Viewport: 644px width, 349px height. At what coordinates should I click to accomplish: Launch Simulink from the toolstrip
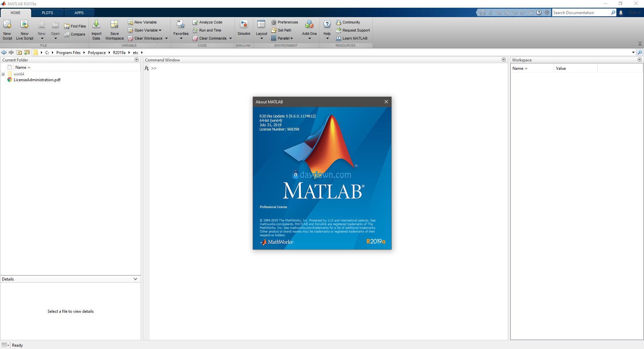coord(244,28)
